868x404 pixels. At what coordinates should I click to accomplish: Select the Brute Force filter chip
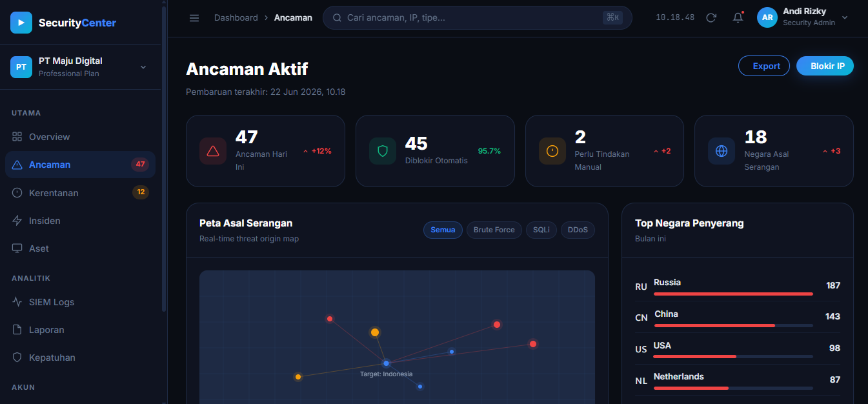point(494,230)
